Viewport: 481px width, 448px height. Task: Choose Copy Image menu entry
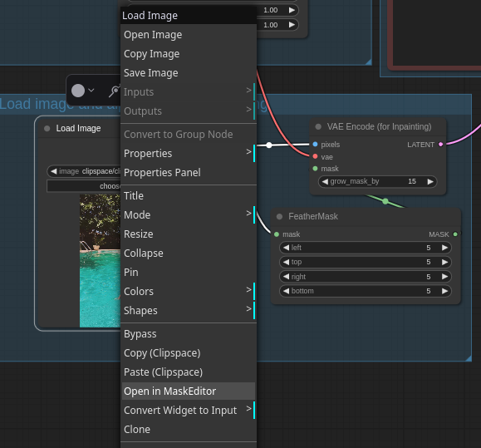pyautogui.click(x=189, y=54)
